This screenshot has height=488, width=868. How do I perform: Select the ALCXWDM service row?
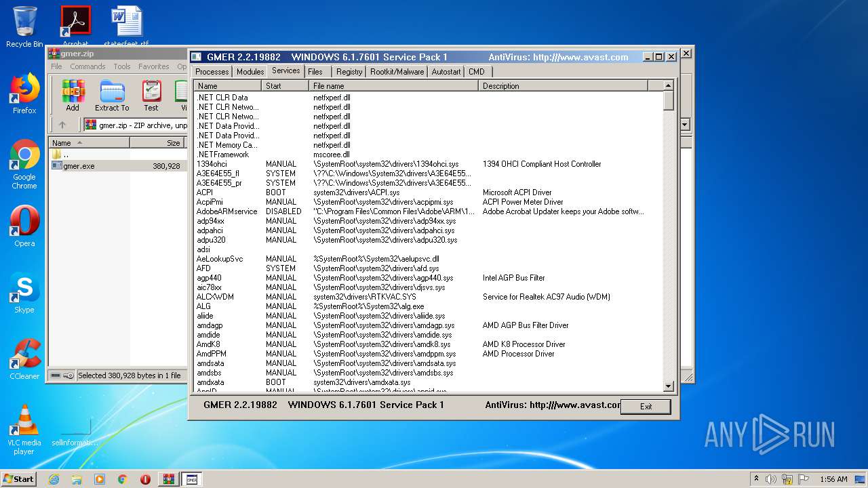pos(428,297)
